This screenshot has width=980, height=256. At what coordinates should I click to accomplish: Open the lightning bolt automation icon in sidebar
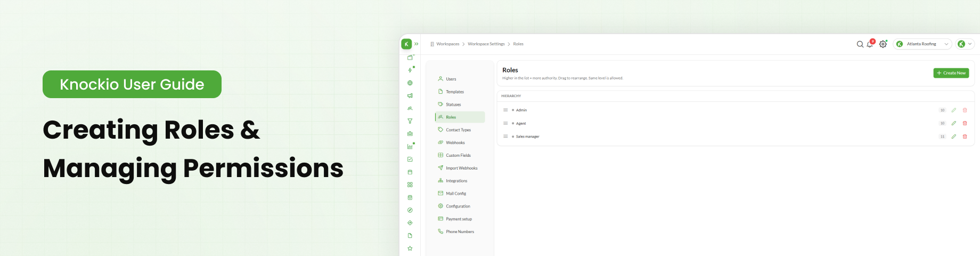[410, 70]
